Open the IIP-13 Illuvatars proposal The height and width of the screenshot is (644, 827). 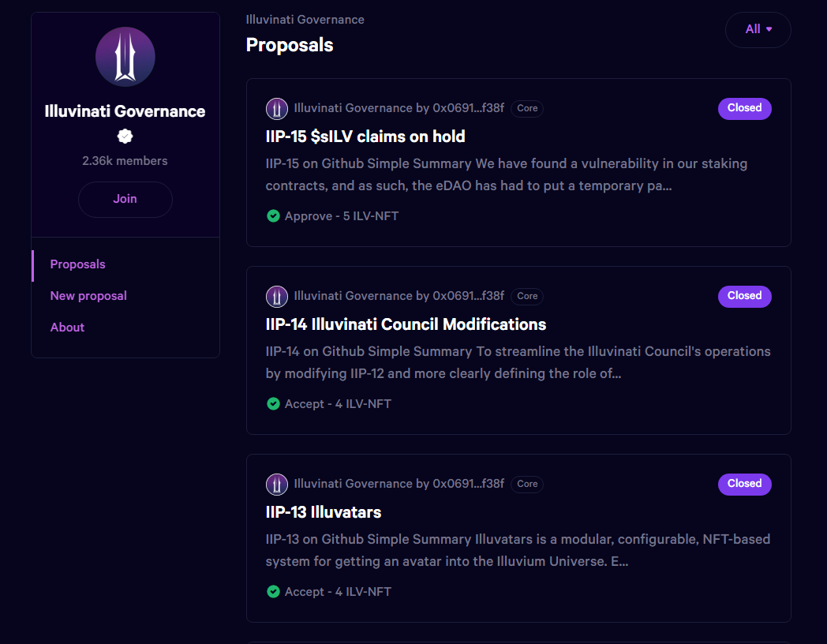tap(324, 512)
